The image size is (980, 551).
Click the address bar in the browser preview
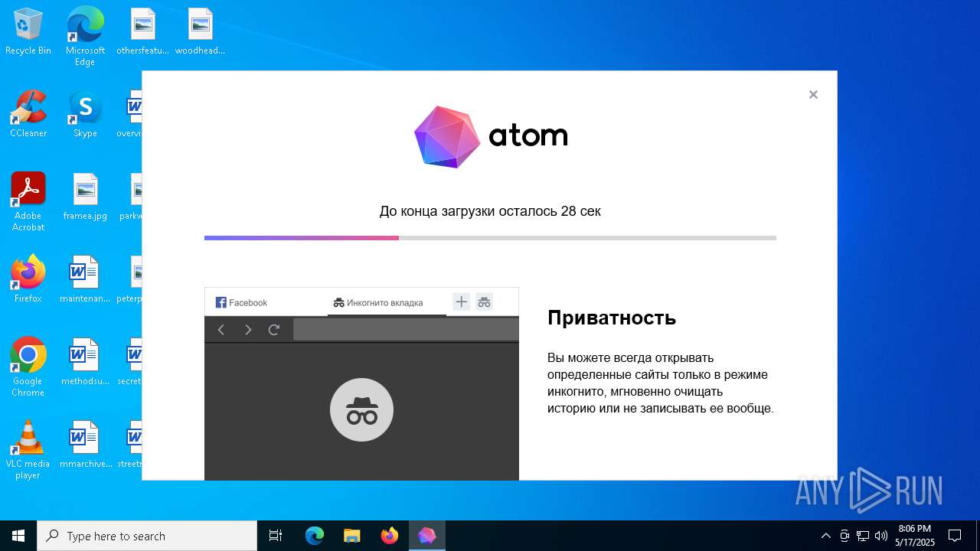(406, 330)
